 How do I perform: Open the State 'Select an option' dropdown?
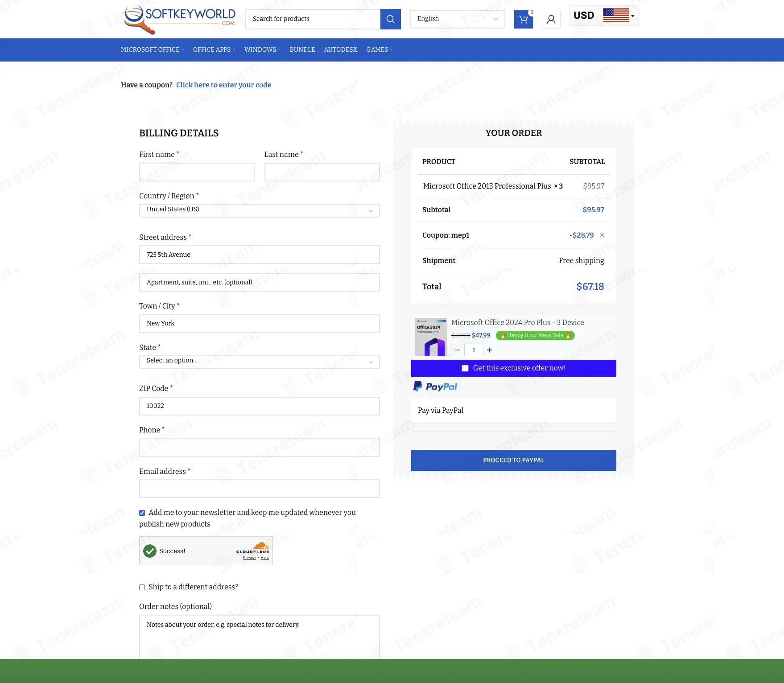(259, 362)
